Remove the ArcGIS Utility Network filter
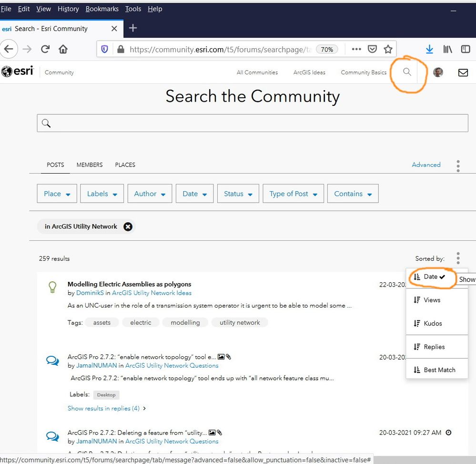 pos(128,227)
